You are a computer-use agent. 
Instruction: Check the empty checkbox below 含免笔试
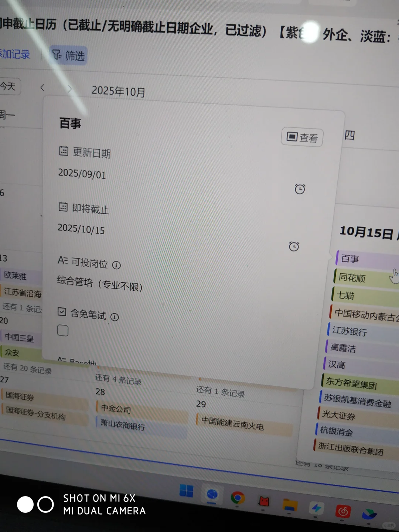click(x=63, y=331)
